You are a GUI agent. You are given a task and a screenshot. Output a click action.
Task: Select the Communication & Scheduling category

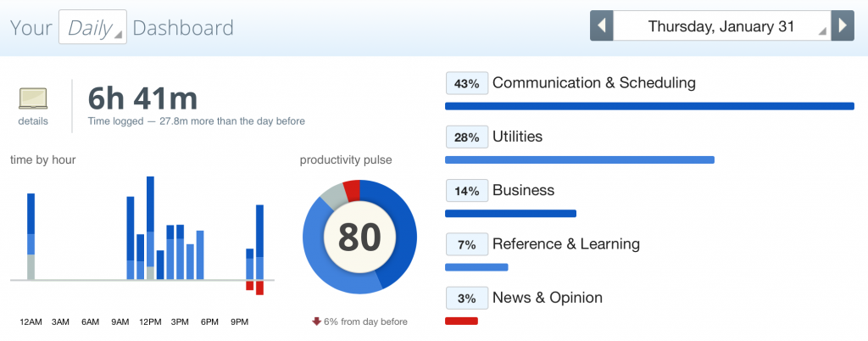[594, 83]
